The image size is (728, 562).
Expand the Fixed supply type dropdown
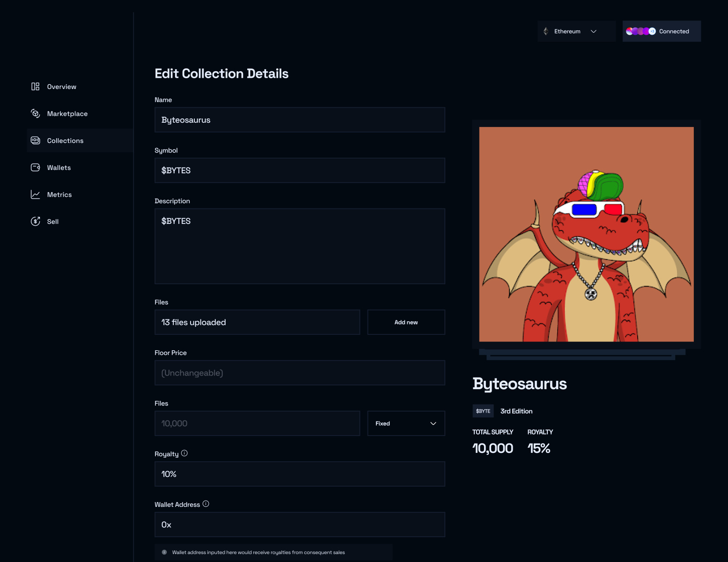click(x=406, y=423)
